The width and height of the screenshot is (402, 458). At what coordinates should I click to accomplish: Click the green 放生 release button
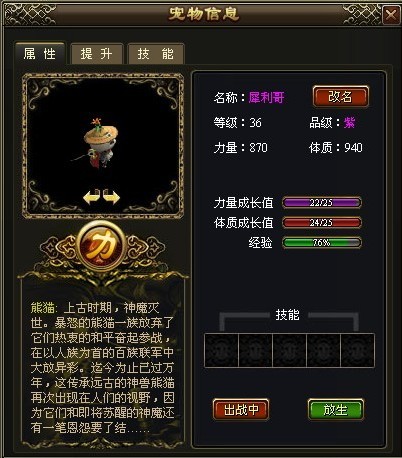(335, 409)
